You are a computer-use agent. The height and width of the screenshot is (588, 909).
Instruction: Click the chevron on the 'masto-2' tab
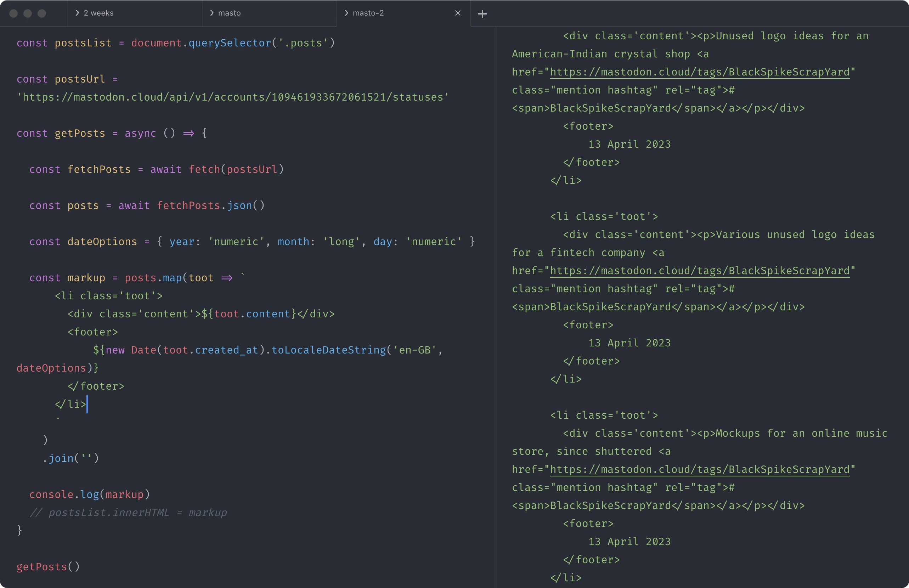pos(346,13)
